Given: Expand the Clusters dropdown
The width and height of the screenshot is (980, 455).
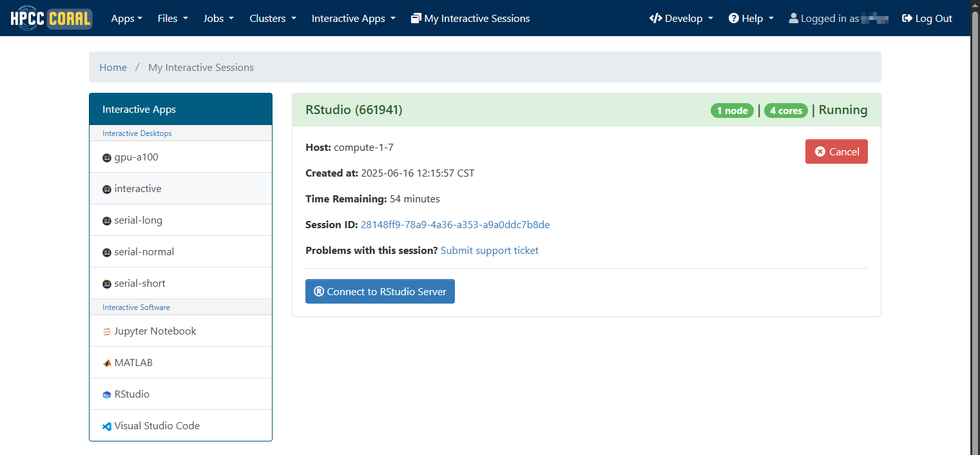Looking at the screenshot, I should pyautogui.click(x=273, y=19).
